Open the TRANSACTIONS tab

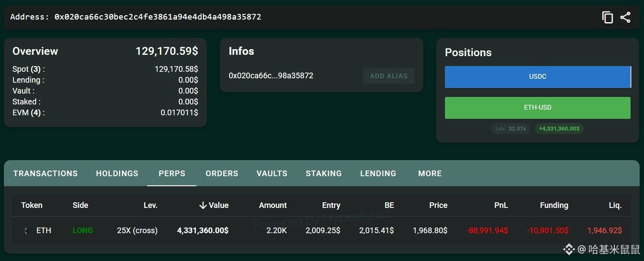[x=45, y=174]
